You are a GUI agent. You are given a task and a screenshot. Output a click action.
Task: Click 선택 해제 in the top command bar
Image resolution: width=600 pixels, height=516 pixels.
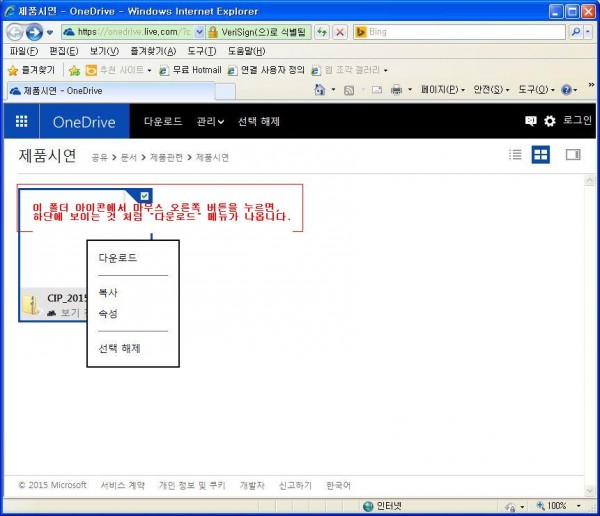tap(260, 121)
